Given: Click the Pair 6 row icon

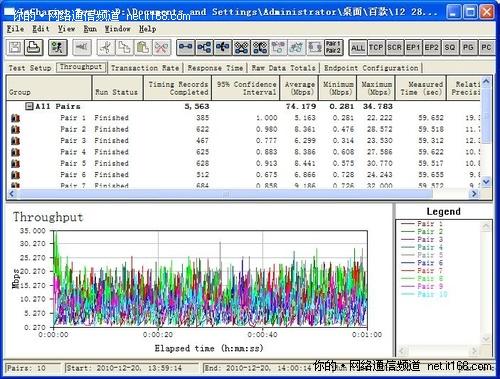Looking at the screenshot, I should 15,175.
